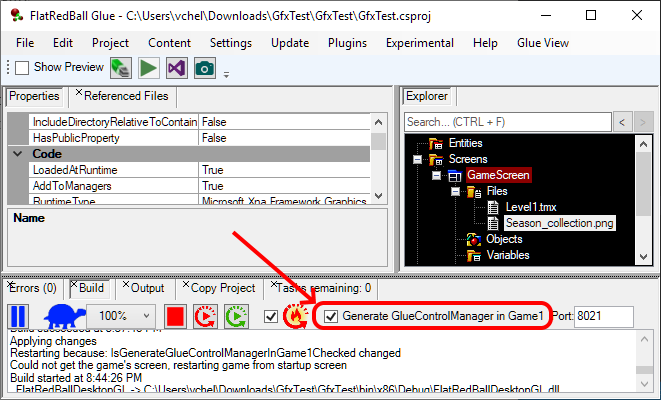Stop the game with red square button

(175, 316)
